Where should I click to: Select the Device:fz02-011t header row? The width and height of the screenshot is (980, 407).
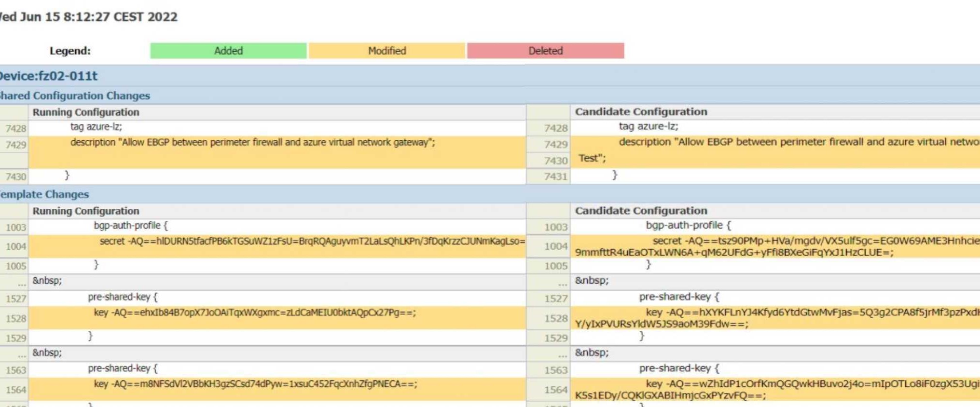point(49,76)
